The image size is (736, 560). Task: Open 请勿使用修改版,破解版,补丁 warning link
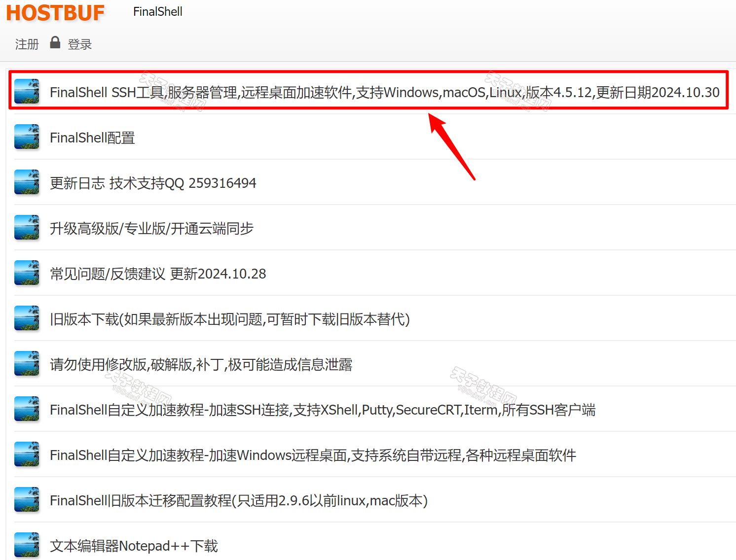201,364
